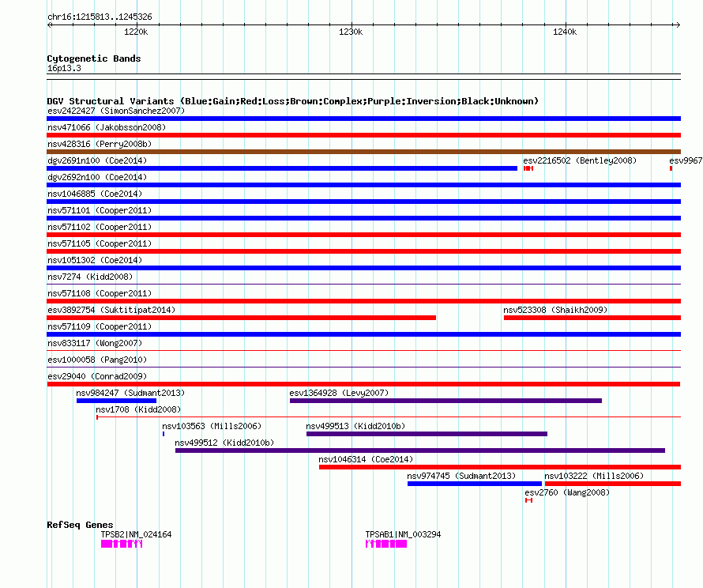Open the nsv571101 (Cooper2011) variant label
This screenshot has width=703, height=588.
tap(100, 210)
